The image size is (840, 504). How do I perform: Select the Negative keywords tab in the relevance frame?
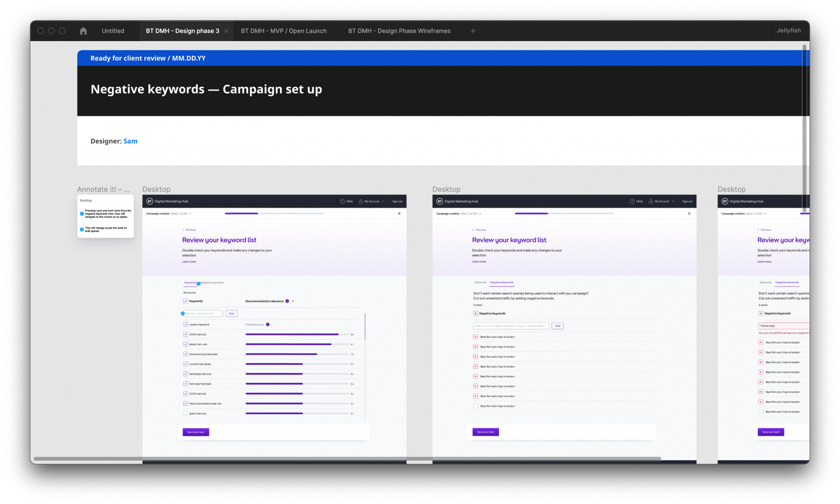[x=213, y=283]
